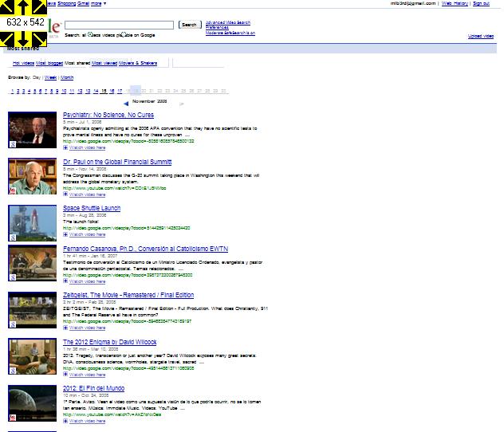Click 'Watch video here' under Psychiatry video
This screenshot has height=432, width=504.
(x=88, y=147)
